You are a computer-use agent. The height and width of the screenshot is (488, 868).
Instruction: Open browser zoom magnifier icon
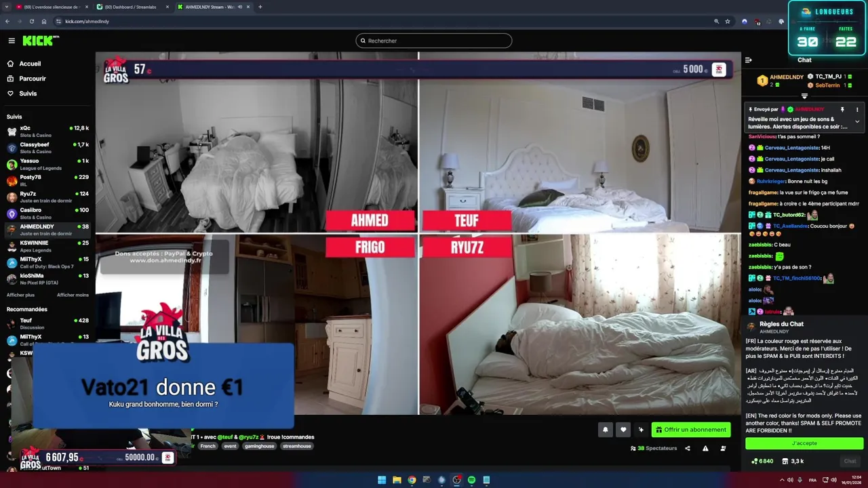pyautogui.click(x=717, y=21)
